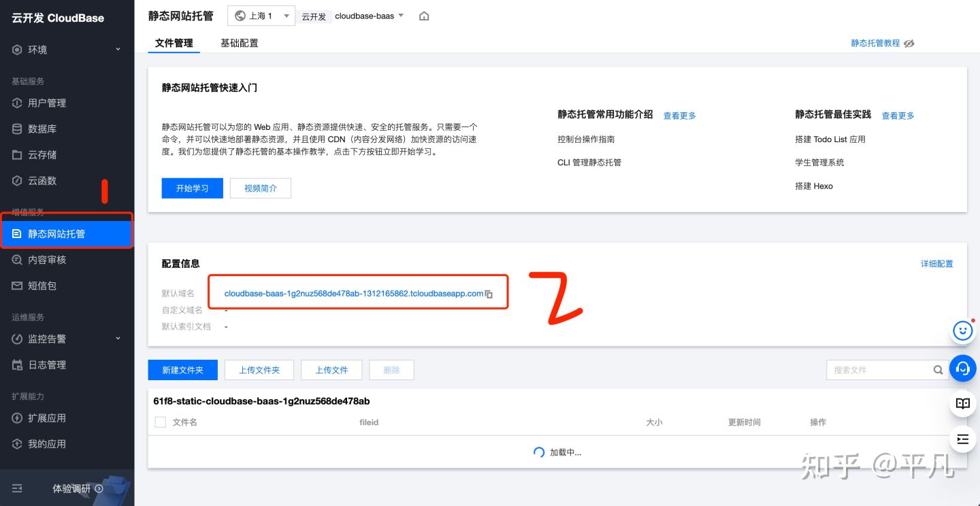Click the 更新时间 column header
Image resolution: width=980 pixels, height=506 pixels.
(745, 422)
